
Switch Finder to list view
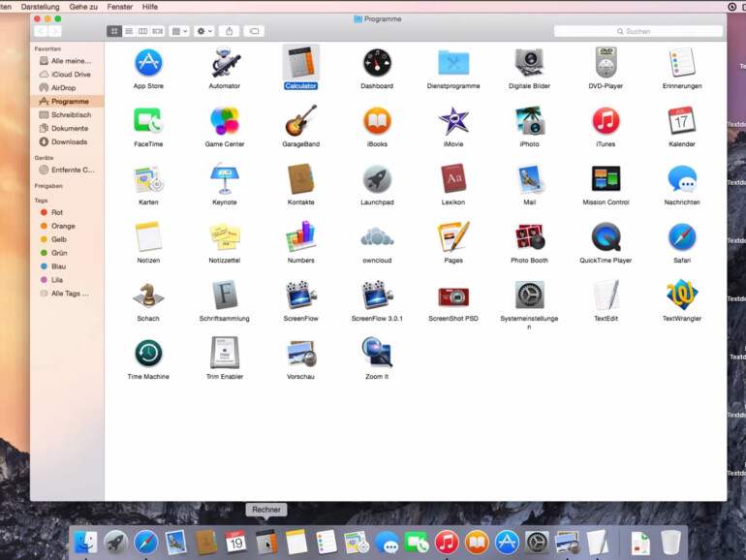pos(129,31)
